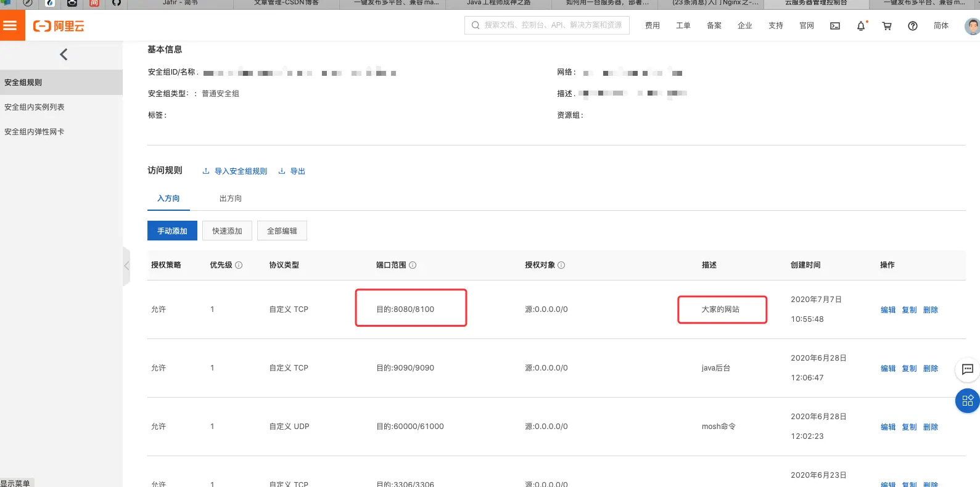Click the info icon next to 优先级
The width and height of the screenshot is (980, 487).
(x=239, y=265)
